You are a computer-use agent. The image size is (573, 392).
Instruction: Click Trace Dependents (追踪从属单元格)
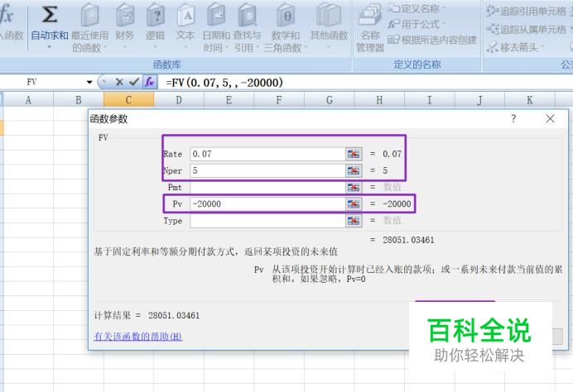(527, 29)
